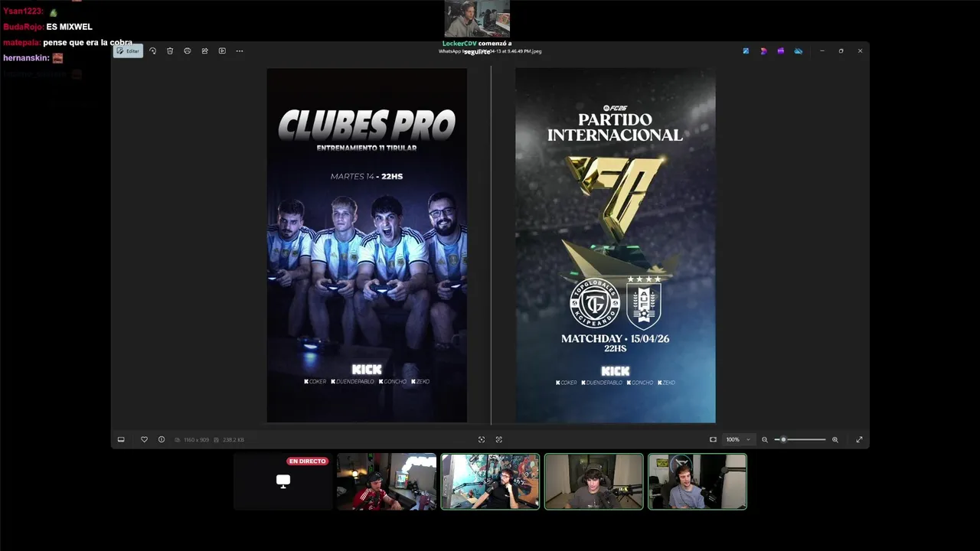Click the WhatsApp image file name title
The height and width of the screenshot is (551, 980).
490,51
